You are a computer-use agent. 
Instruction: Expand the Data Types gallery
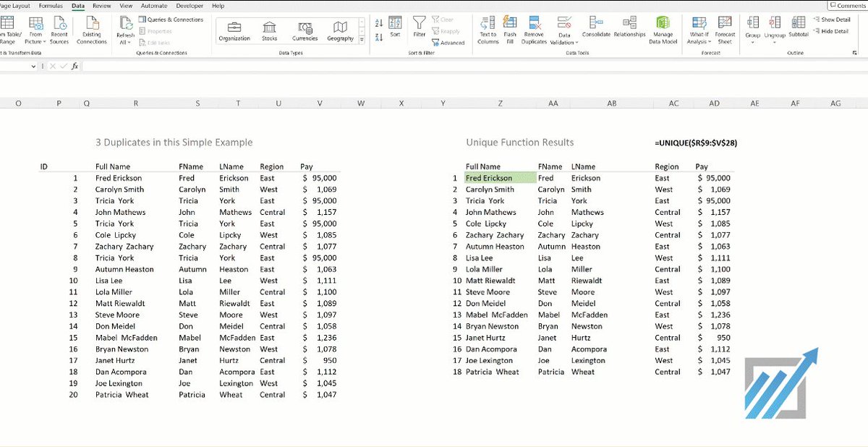362,41
